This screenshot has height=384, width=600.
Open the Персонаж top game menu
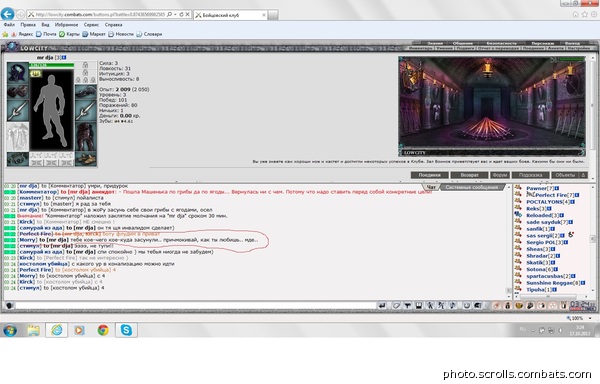542,43
